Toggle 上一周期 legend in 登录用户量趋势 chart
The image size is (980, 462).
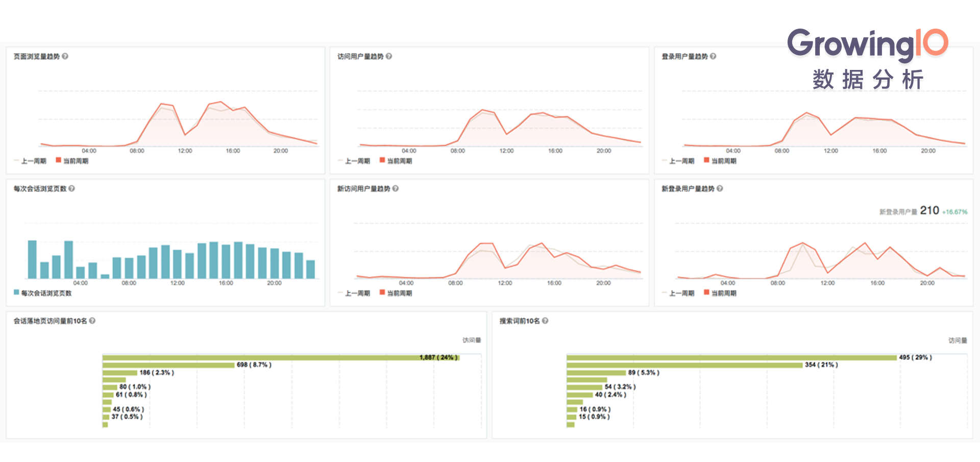(678, 161)
